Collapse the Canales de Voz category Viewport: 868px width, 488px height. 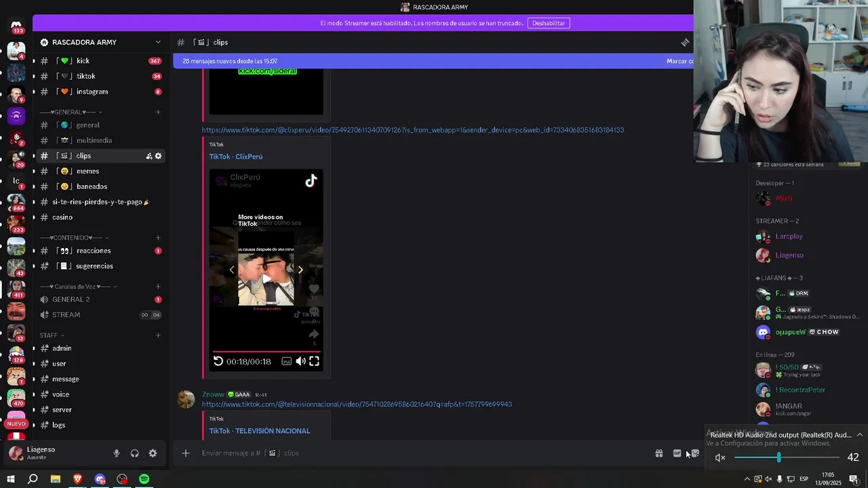pyautogui.click(x=78, y=287)
